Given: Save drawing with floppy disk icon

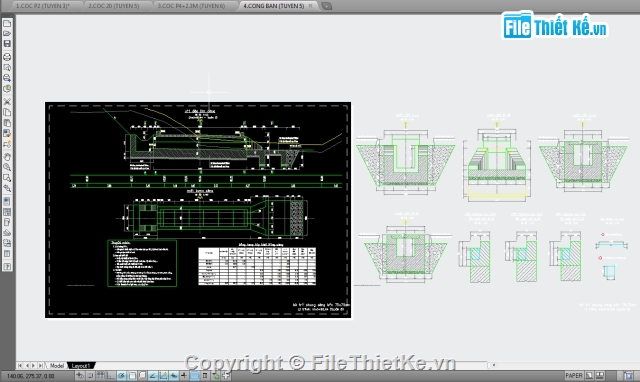Looking at the screenshot, I should click(x=7, y=44).
